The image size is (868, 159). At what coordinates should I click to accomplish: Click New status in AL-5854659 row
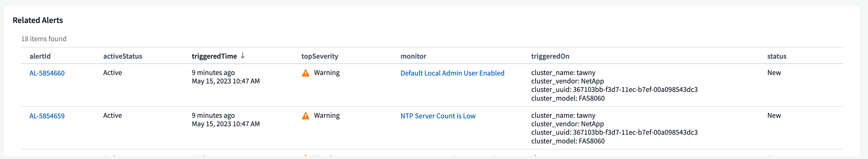(774, 115)
